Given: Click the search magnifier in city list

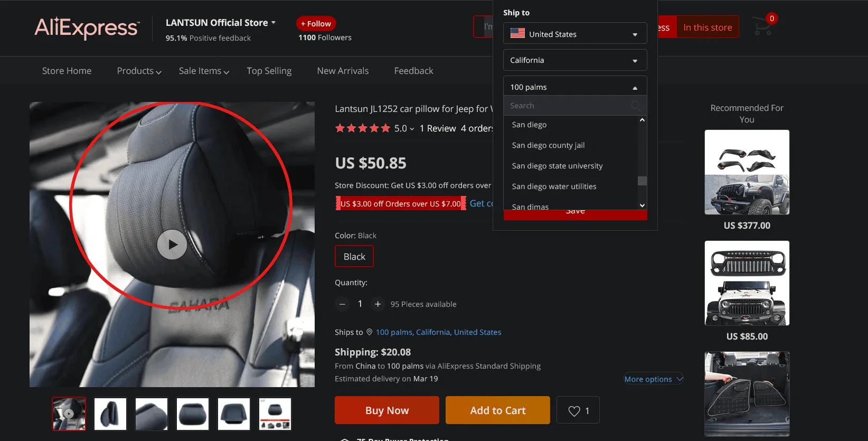Looking at the screenshot, I should point(636,106).
